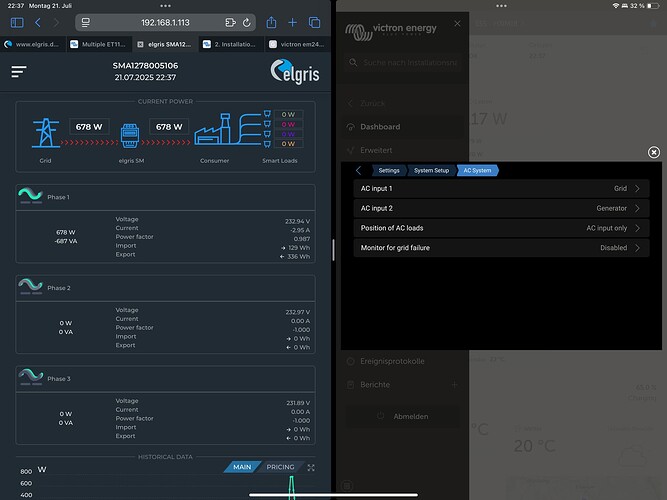
Task: Click the Abmelden logout button
Action: pos(403,416)
